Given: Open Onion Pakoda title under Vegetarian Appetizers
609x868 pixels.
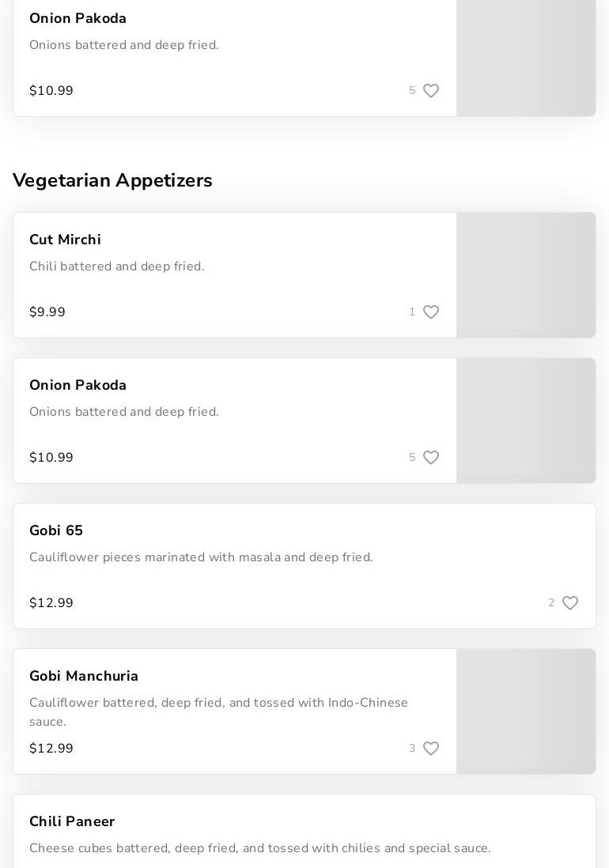Looking at the screenshot, I should click(x=78, y=385).
